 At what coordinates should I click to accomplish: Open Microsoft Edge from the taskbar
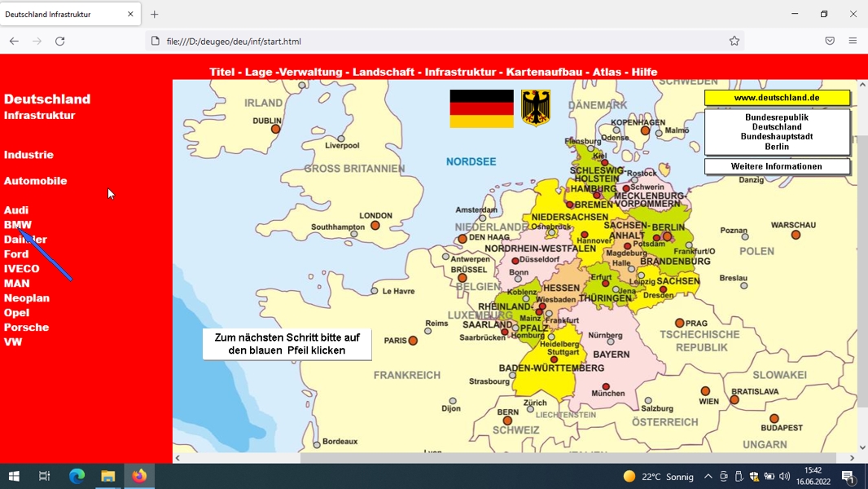pyautogui.click(x=77, y=476)
